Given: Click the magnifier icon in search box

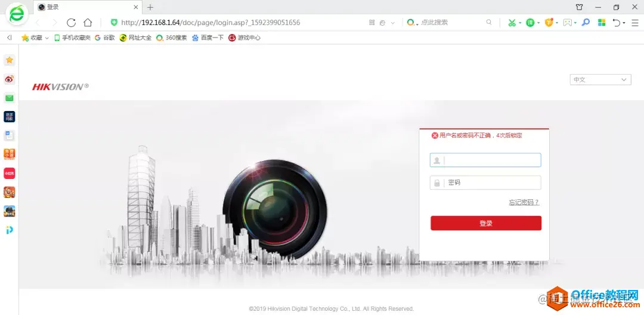Looking at the screenshot, I should click(489, 22).
